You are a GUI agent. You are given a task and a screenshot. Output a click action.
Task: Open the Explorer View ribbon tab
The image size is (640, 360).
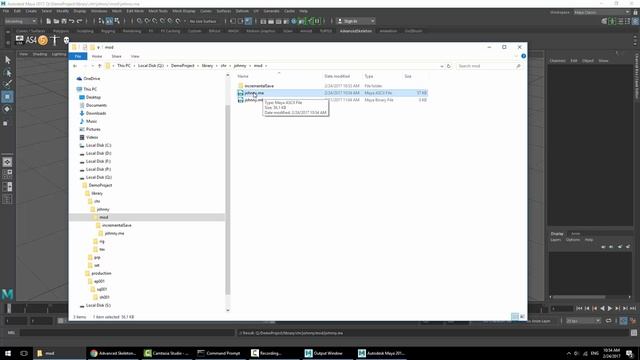[x=135, y=56]
